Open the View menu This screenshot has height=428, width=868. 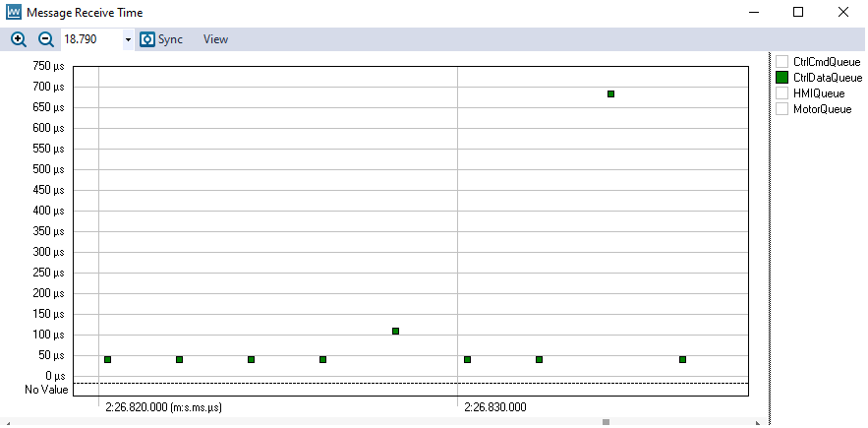click(215, 39)
